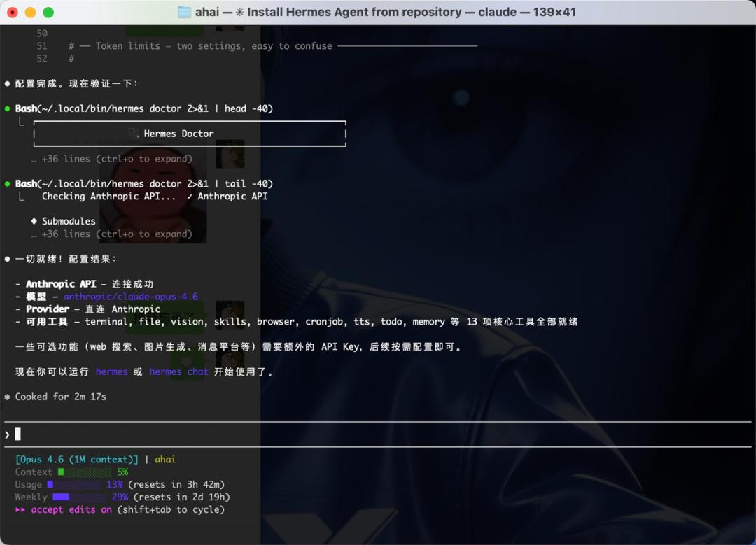Click the '(shift+tab to cycle)' hint
This screenshot has width=756, height=545.
(x=171, y=509)
